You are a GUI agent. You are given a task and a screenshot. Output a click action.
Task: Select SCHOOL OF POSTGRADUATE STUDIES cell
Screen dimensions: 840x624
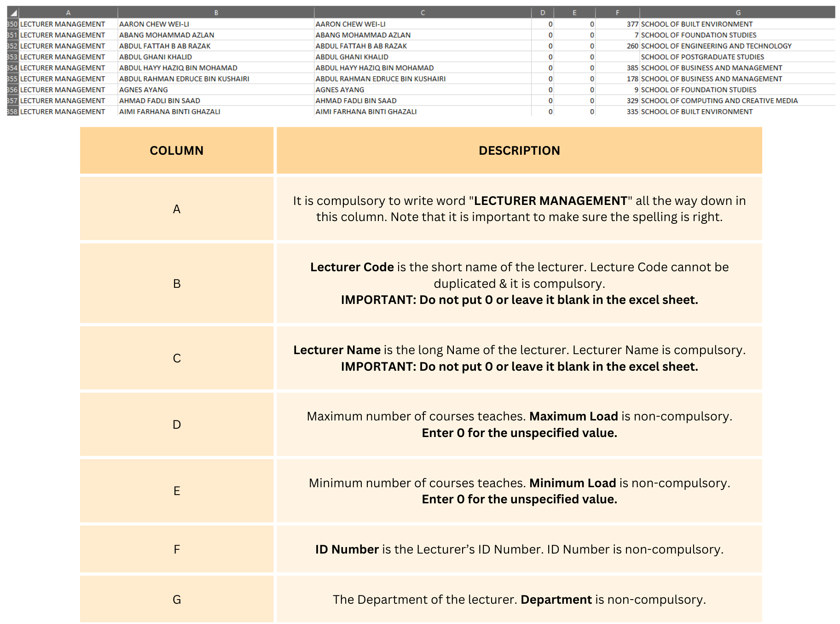click(x=702, y=57)
